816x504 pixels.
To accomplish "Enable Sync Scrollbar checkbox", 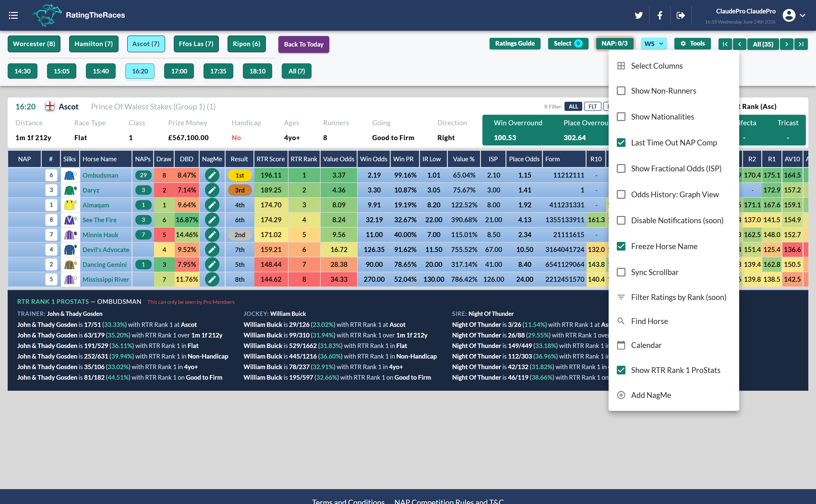I will tap(621, 272).
